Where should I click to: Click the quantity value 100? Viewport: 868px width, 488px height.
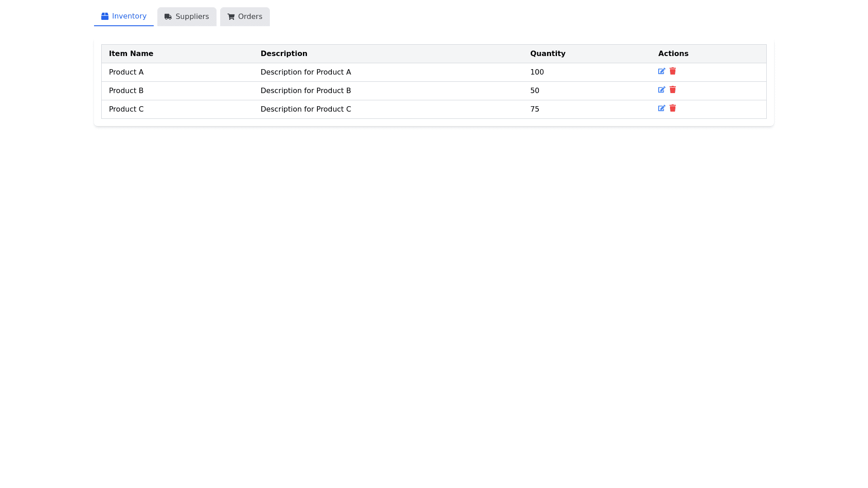pyautogui.click(x=537, y=72)
